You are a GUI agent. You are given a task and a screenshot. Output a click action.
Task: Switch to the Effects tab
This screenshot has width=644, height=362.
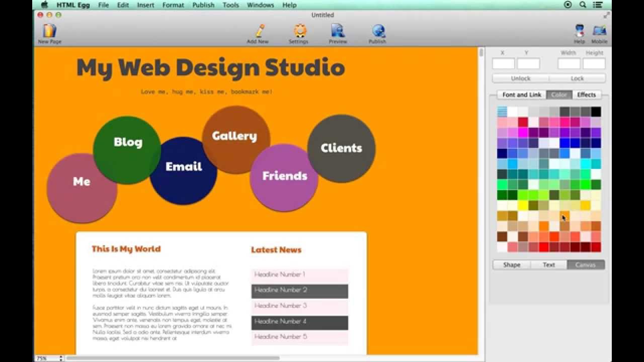point(586,95)
